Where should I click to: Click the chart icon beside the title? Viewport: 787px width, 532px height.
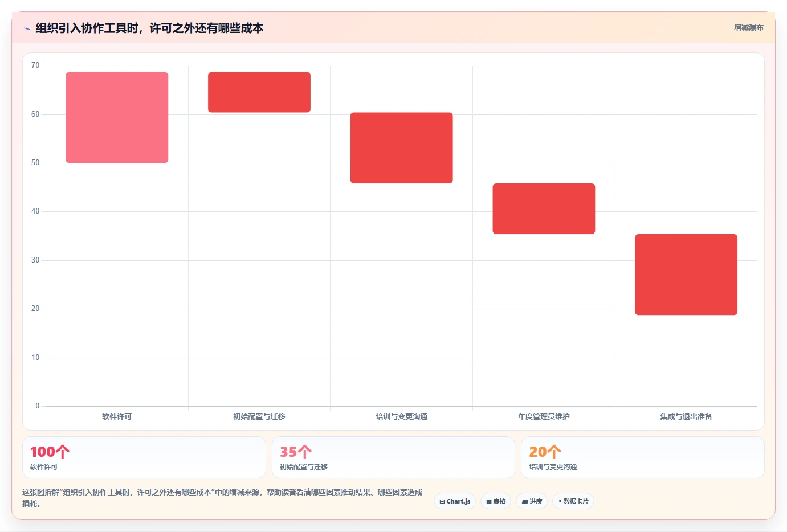[x=27, y=28]
